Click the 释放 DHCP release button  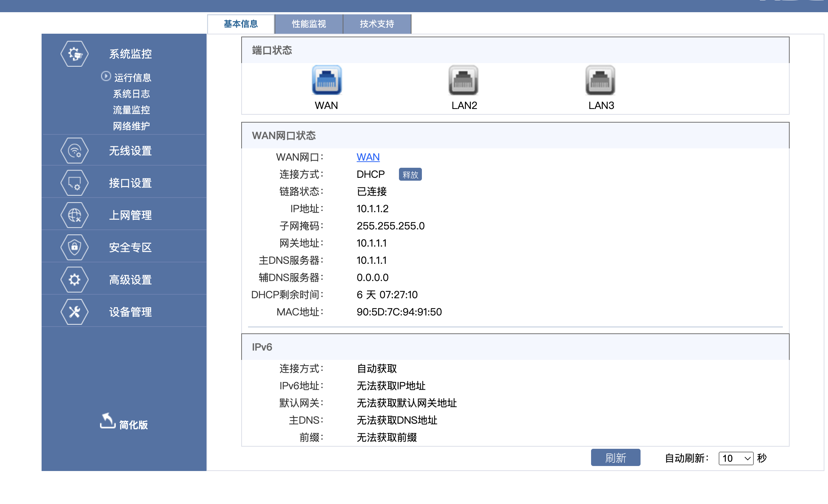(x=410, y=175)
